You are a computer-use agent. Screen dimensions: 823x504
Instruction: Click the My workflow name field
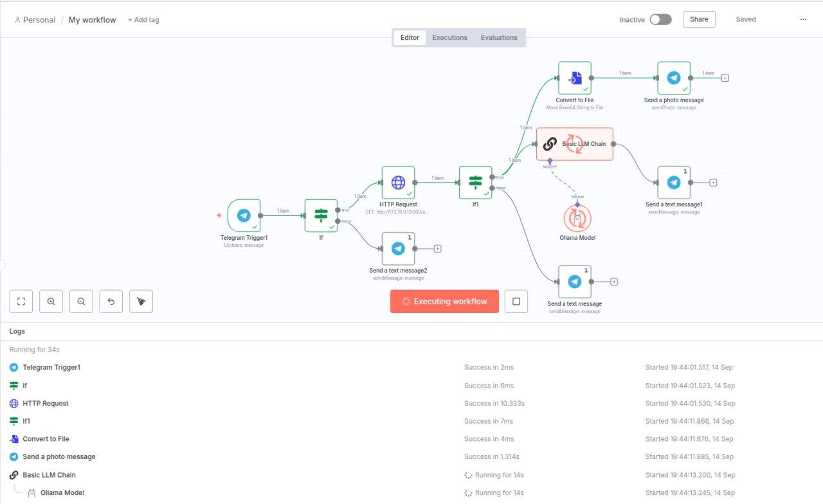point(93,20)
